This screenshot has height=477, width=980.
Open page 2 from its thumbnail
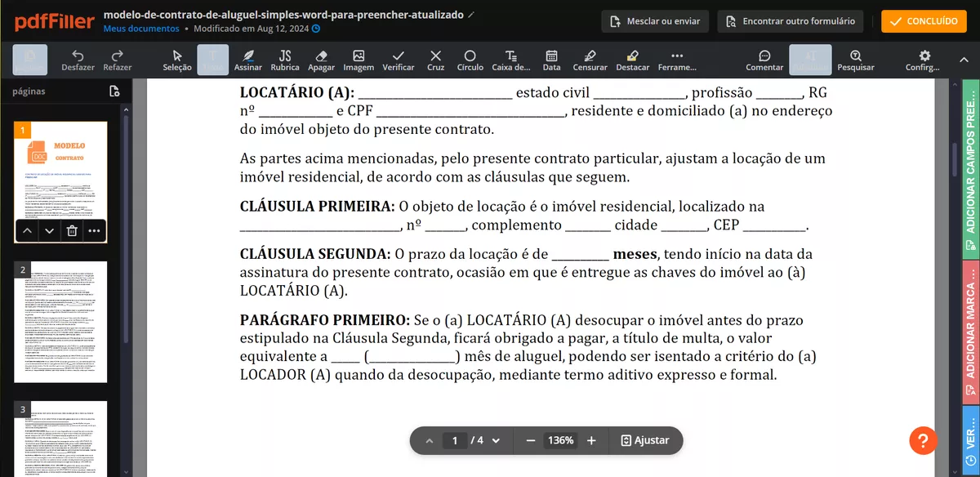(60, 321)
